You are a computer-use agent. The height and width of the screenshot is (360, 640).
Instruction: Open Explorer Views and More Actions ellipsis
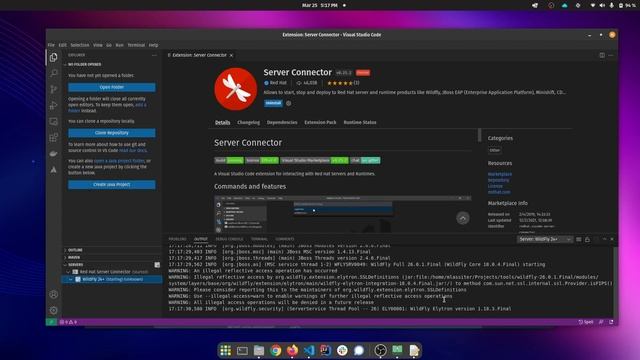click(154, 55)
